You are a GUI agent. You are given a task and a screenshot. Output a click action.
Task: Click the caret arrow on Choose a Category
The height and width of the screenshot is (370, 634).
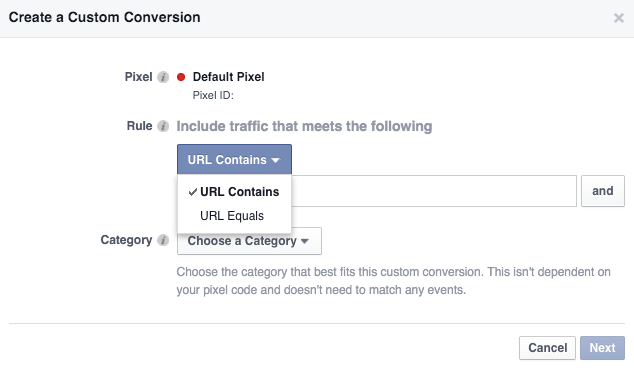coord(305,241)
